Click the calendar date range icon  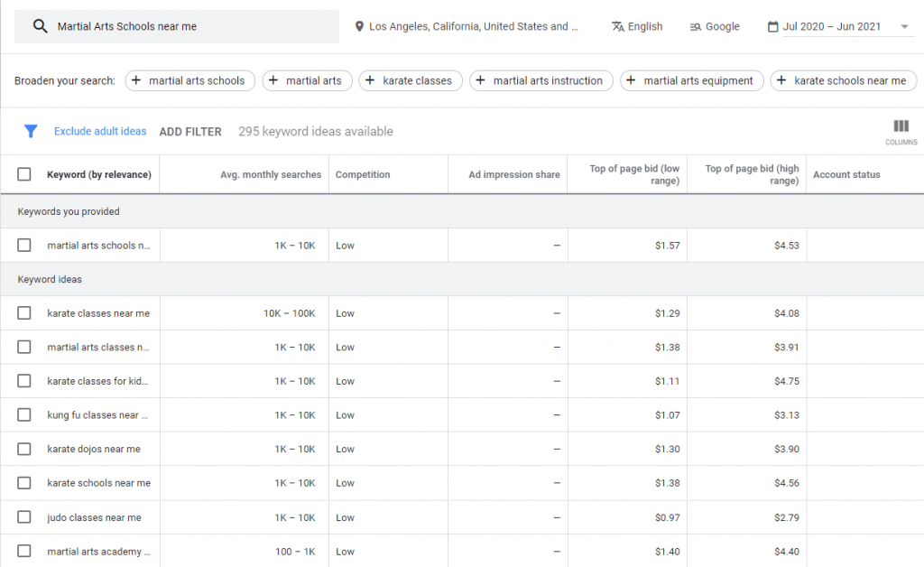point(772,26)
